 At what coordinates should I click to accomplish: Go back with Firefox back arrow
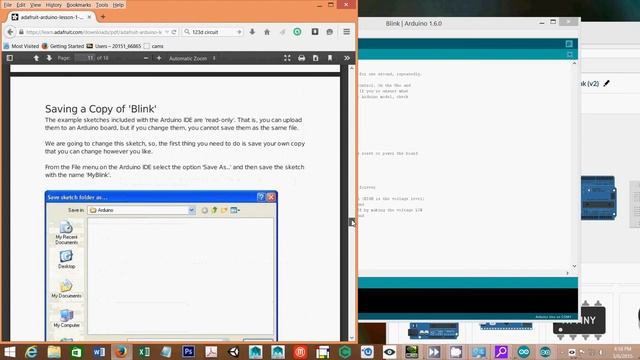pyautogui.click(x=11, y=32)
